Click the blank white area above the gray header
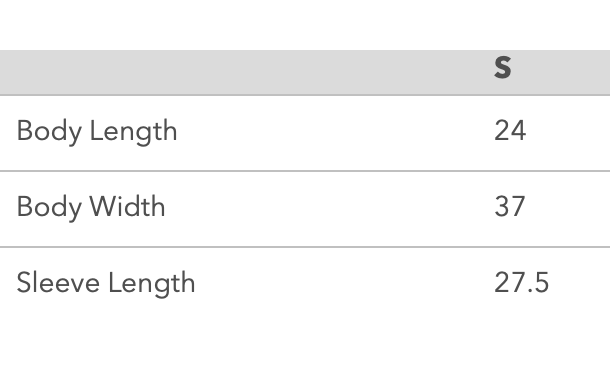Screen dimensions: 610x386 pos(305,24)
